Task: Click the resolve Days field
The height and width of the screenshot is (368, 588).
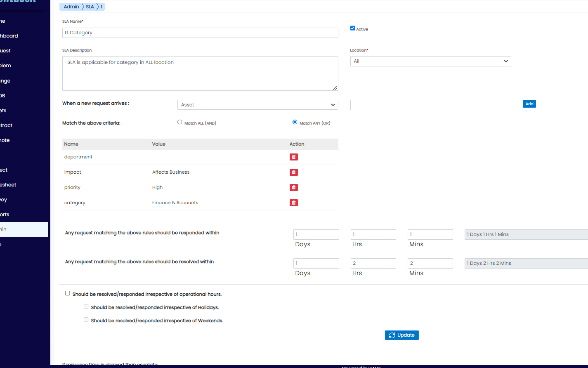Action: click(x=316, y=263)
